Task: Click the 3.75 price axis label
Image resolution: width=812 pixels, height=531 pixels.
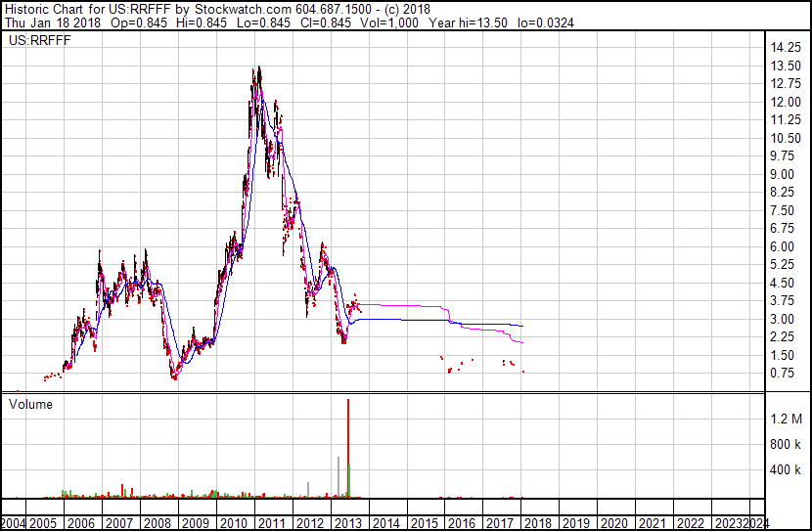Action: 782,301
